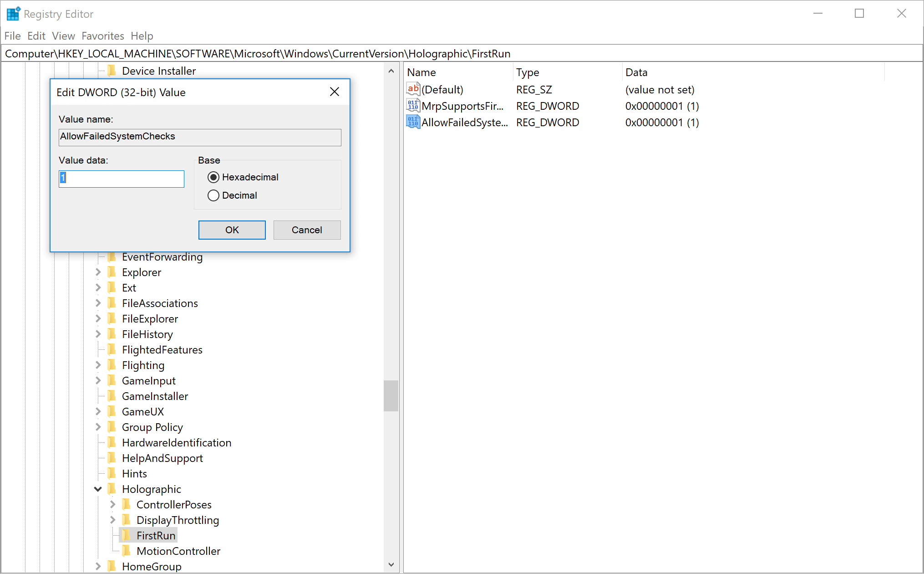
Task: Click the AllowFailedSyste... DWORD value icon
Action: pos(413,122)
